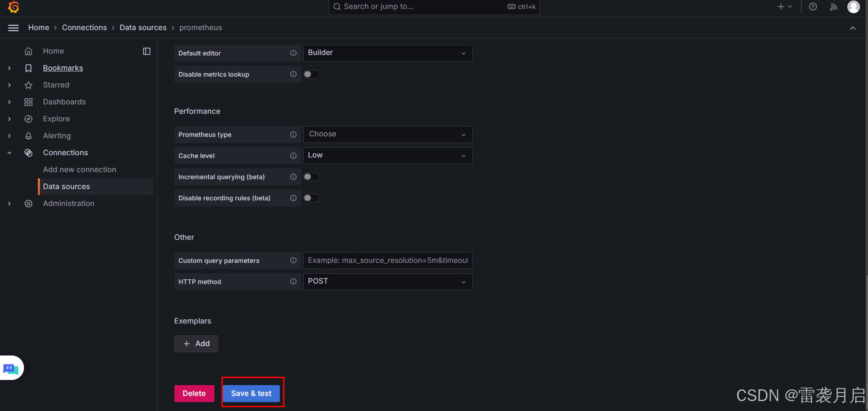Open Administration in sidebar menu
The width and height of the screenshot is (868, 411).
(69, 204)
